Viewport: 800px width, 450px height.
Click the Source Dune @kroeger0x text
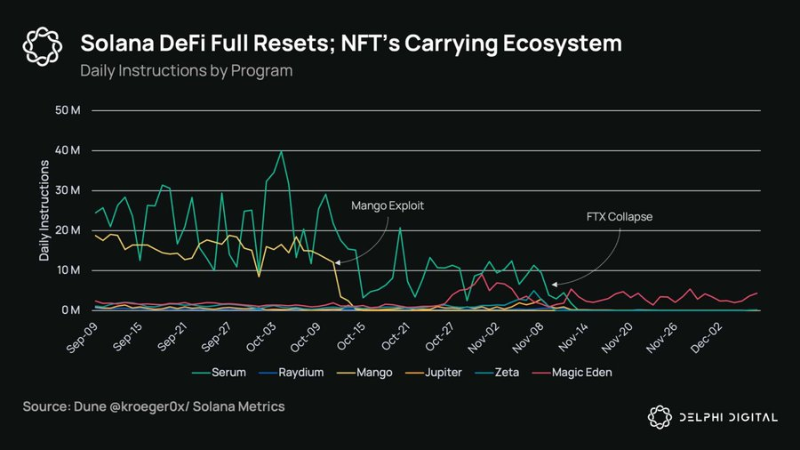point(154,407)
